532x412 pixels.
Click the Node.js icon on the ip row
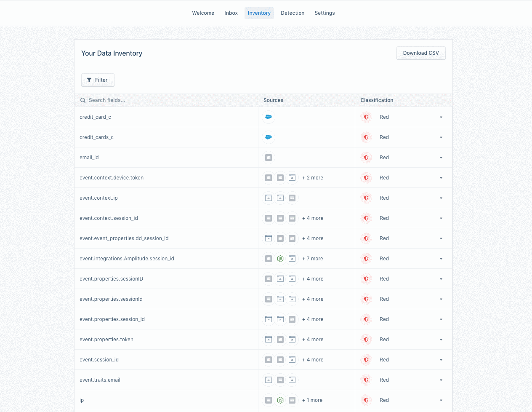coord(280,400)
